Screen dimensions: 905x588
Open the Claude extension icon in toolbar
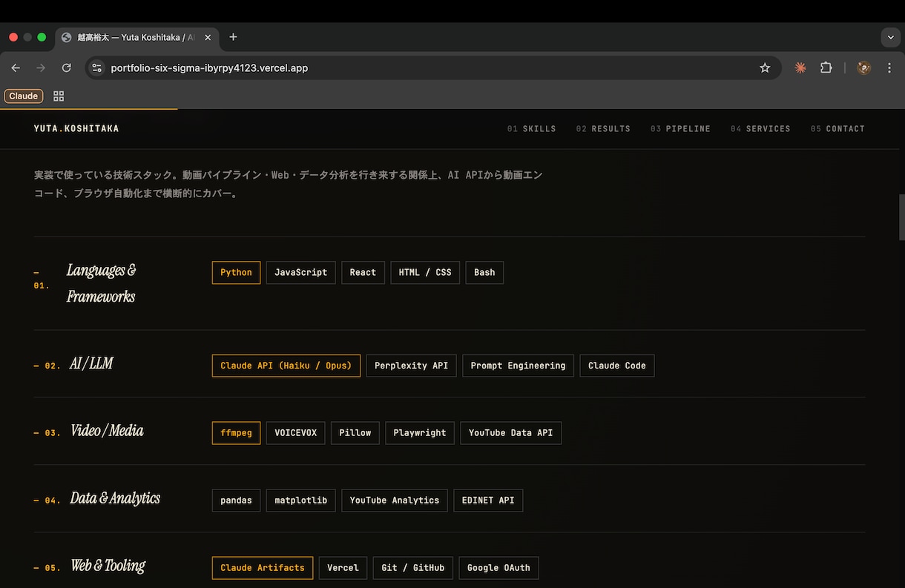click(800, 67)
